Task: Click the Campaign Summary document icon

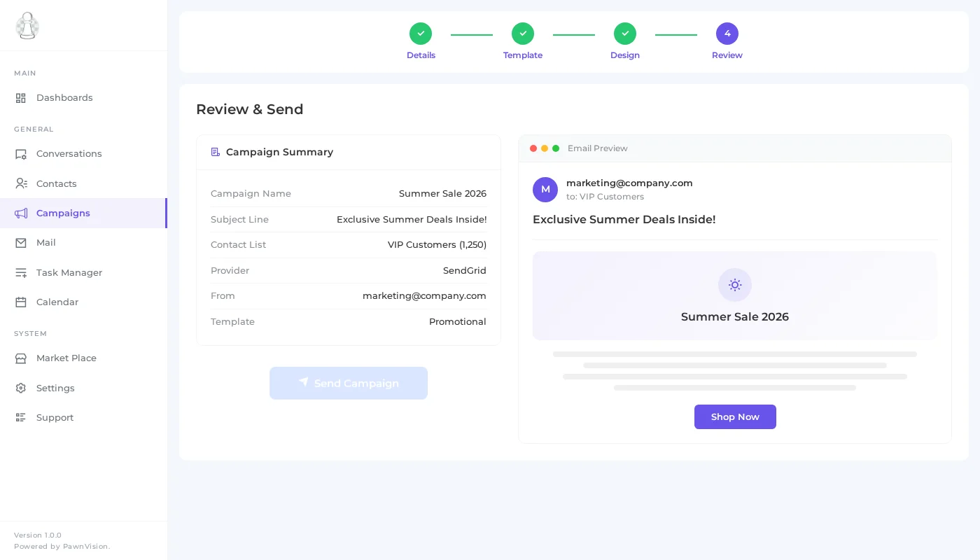Action: coord(215,152)
